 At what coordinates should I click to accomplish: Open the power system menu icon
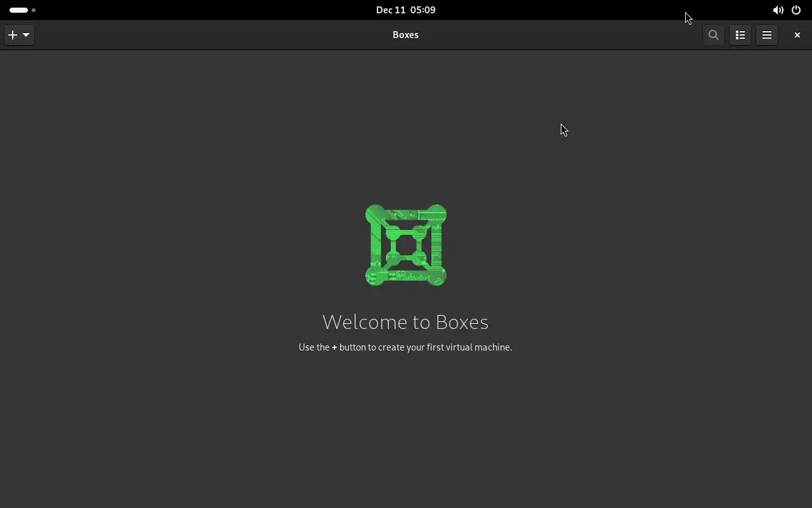[x=796, y=10]
